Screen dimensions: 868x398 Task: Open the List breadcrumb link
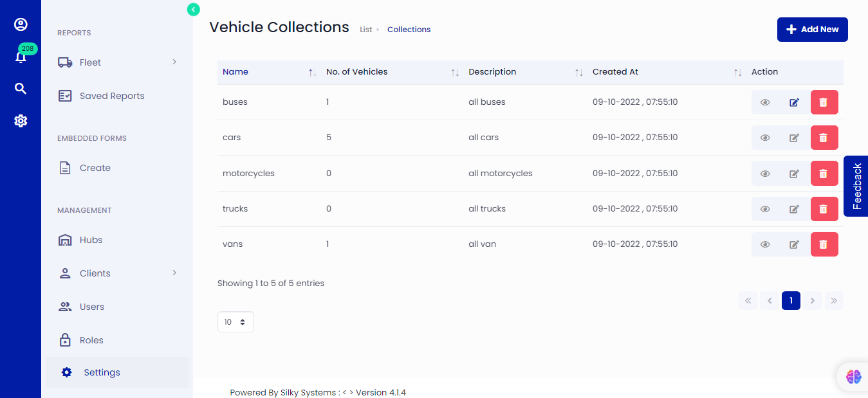(365, 29)
